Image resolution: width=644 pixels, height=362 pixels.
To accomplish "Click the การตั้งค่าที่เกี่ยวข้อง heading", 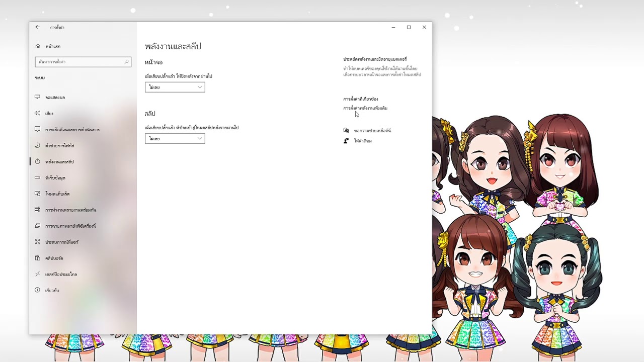I will (x=361, y=99).
